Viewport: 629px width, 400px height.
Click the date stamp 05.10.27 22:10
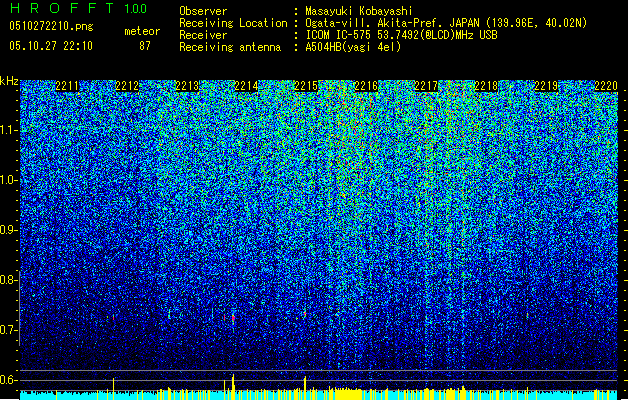click(x=51, y=46)
